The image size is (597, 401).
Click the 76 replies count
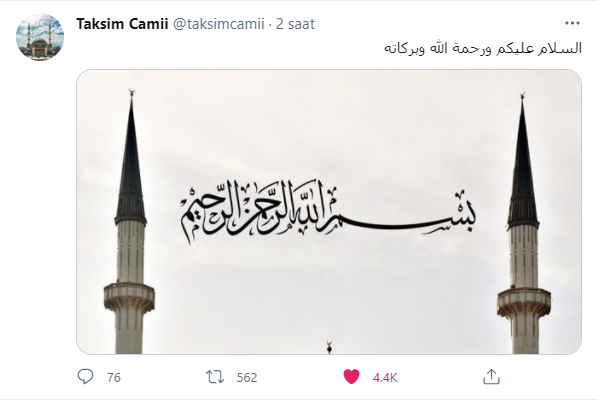(x=114, y=377)
